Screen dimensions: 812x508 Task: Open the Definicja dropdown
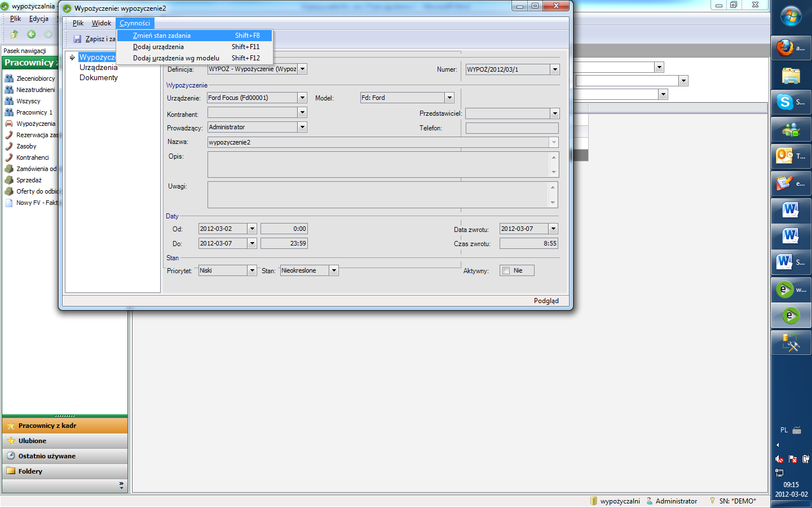pyautogui.click(x=302, y=69)
